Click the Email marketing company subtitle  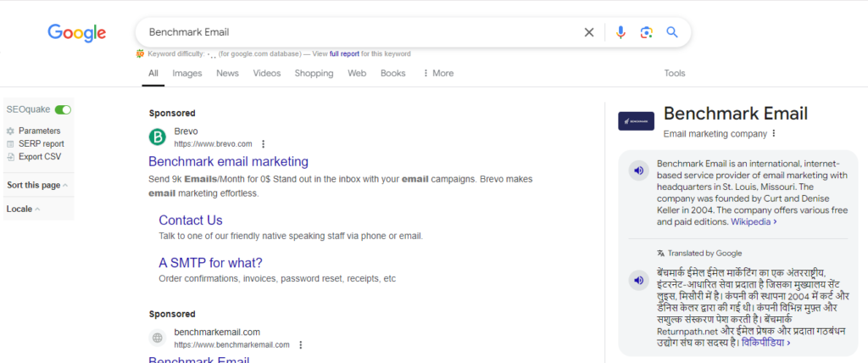tap(715, 133)
